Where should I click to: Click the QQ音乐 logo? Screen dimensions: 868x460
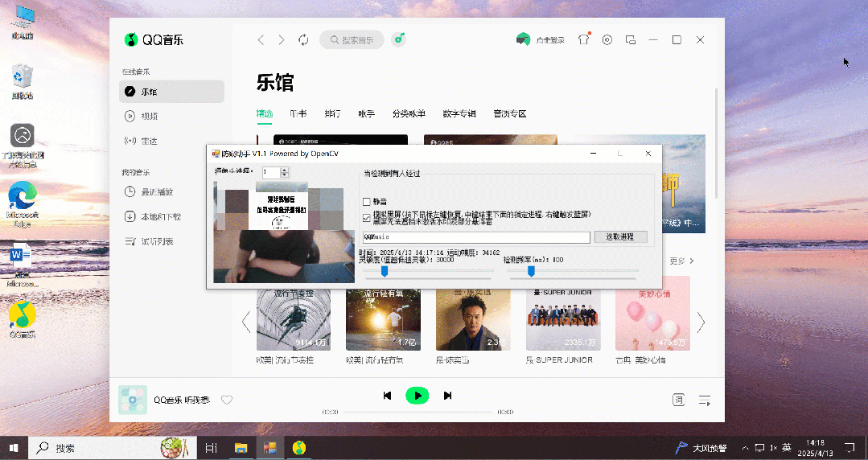tap(154, 40)
